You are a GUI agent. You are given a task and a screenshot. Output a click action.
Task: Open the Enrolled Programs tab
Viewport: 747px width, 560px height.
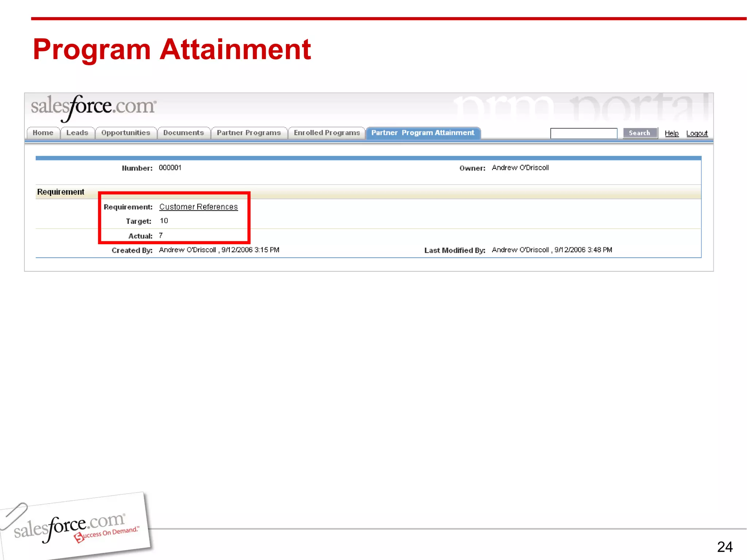click(x=327, y=133)
